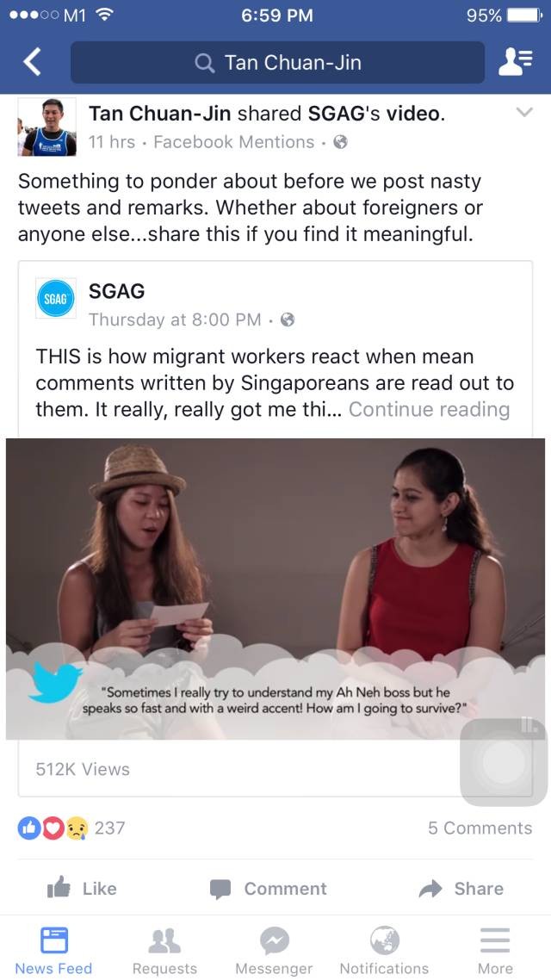Open the Messenger tab
Viewport: 551px width, 980px height.
point(275,949)
